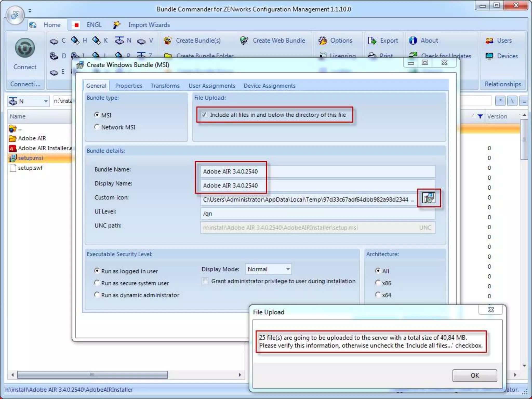Select the Network MSI radio button
This screenshot has height=399, width=532.
[x=97, y=127]
